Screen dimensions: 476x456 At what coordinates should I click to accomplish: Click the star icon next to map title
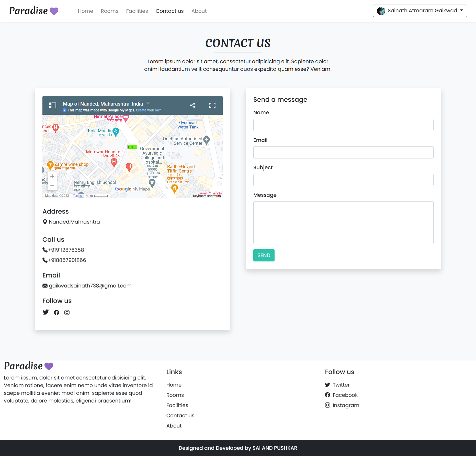click(148, 103)
